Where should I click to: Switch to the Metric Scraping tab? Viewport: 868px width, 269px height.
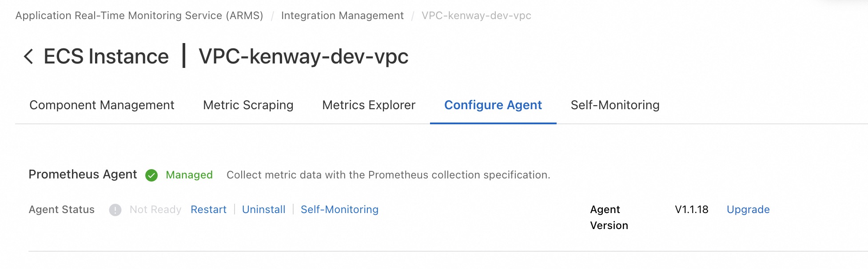click(x=248, y=105)
